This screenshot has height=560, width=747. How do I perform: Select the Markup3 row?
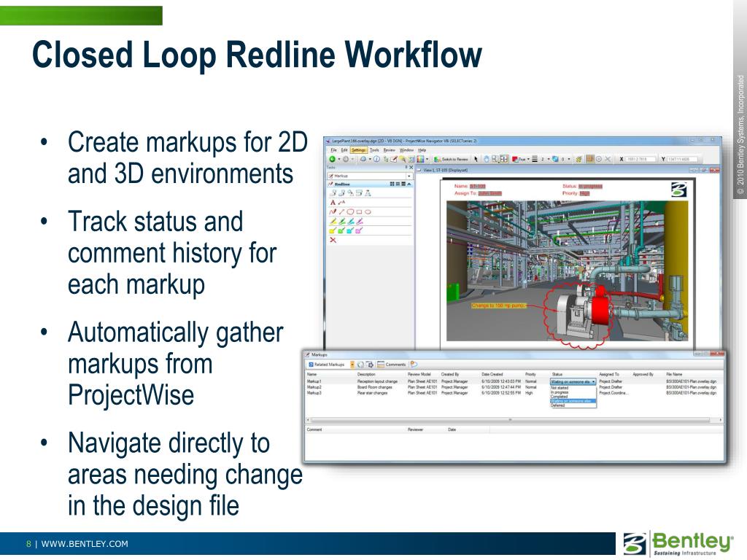[x=513, y=393]
